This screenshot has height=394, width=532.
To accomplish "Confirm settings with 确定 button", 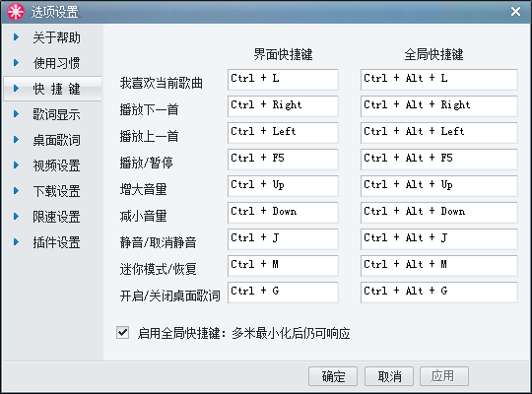I will click(333, 376).
